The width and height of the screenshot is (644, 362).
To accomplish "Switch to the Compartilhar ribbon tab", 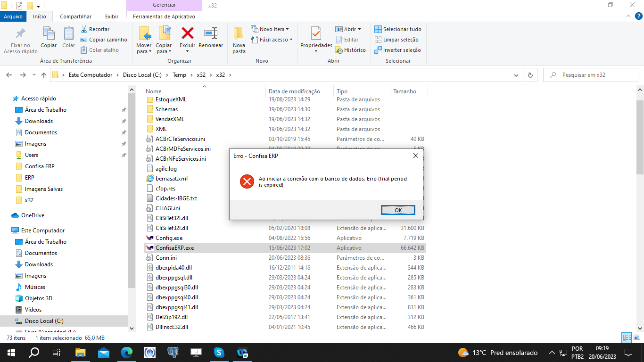I will point(75,16).
